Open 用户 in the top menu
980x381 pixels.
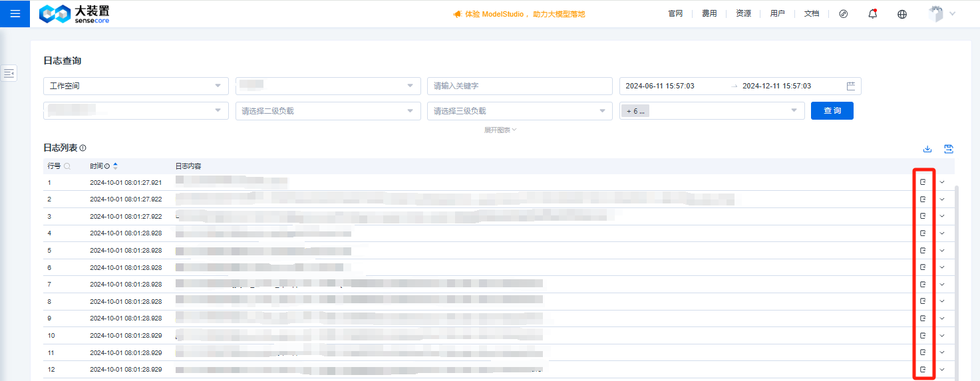(777, 13)
